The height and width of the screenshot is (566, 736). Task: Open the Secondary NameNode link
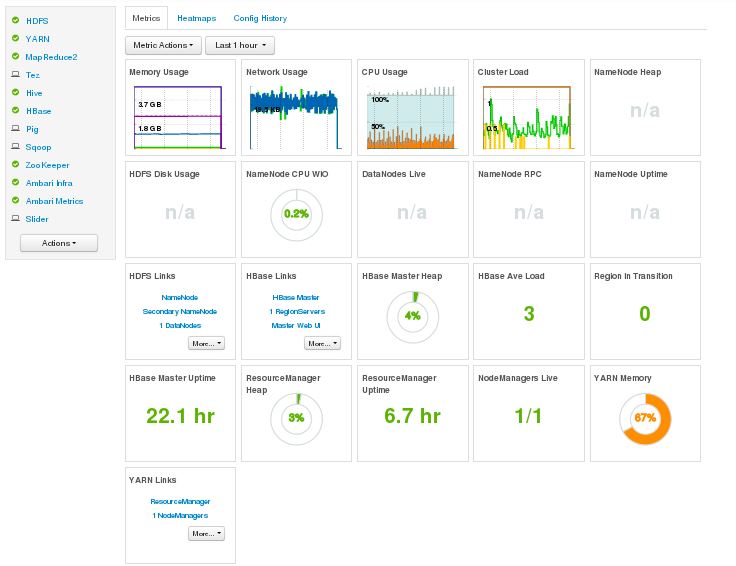(x=180, y=311)
